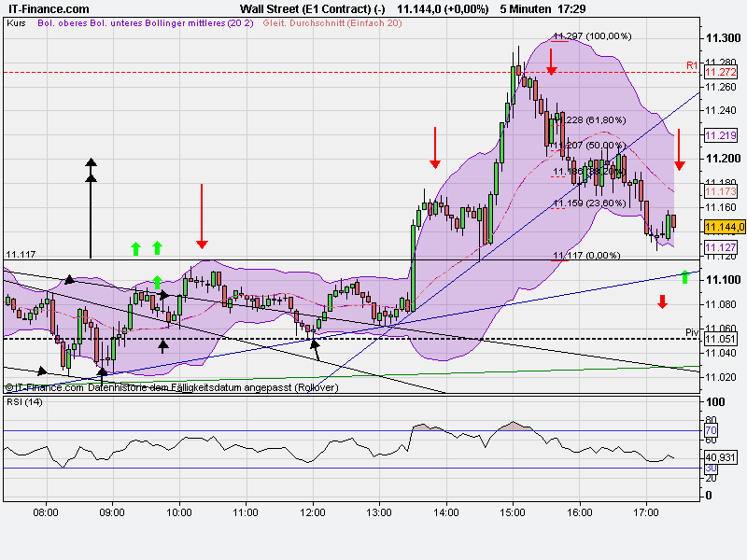The width and height of the screenshot is (747, 560).
Task: Select the purple 11.219 upper band tag
Action: 721,135
